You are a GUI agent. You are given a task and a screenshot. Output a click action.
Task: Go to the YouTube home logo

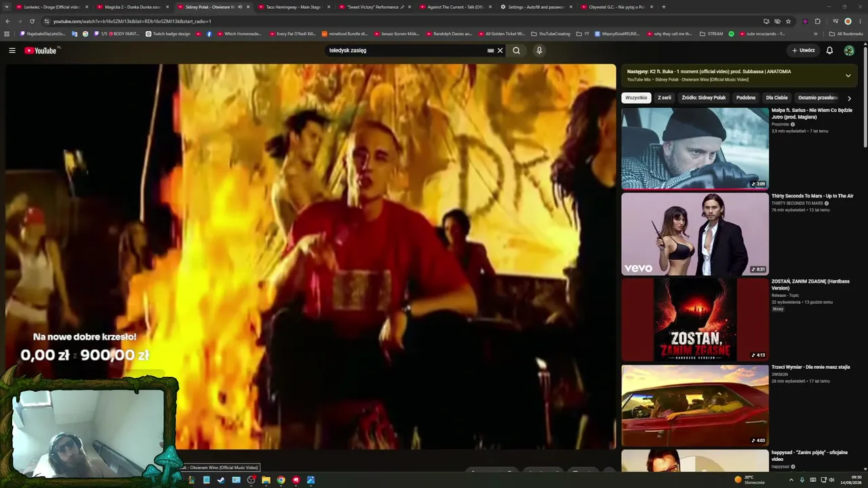point(42,50)
